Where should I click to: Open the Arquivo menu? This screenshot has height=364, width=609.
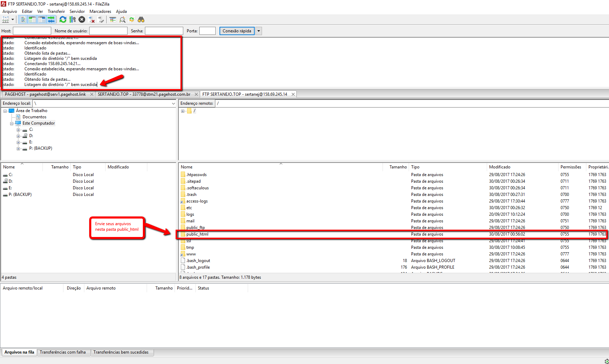point(10,11)
